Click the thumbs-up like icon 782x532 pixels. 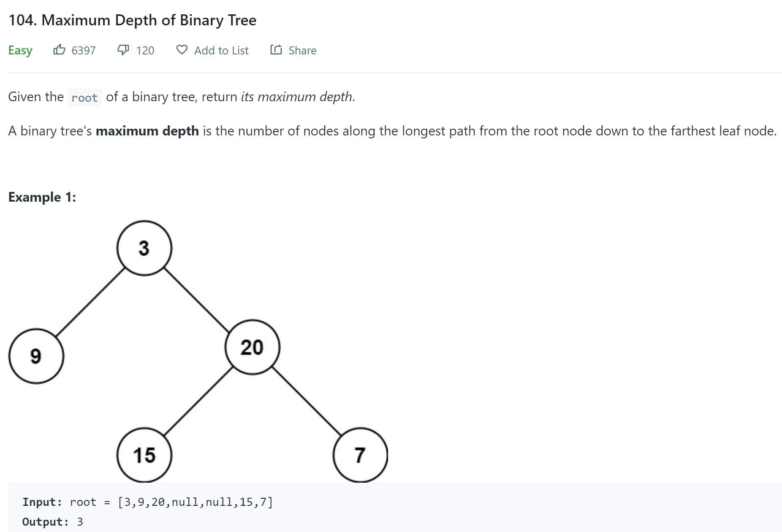coord(59,50)
